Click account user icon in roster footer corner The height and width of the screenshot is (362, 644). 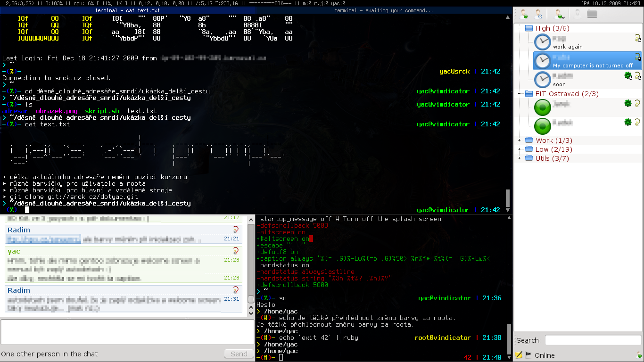(639, 355)
